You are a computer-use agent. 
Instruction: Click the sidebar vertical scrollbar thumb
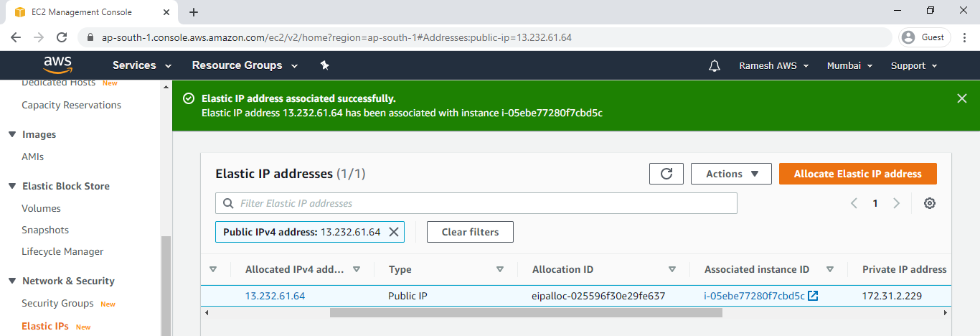coord(166,285)
